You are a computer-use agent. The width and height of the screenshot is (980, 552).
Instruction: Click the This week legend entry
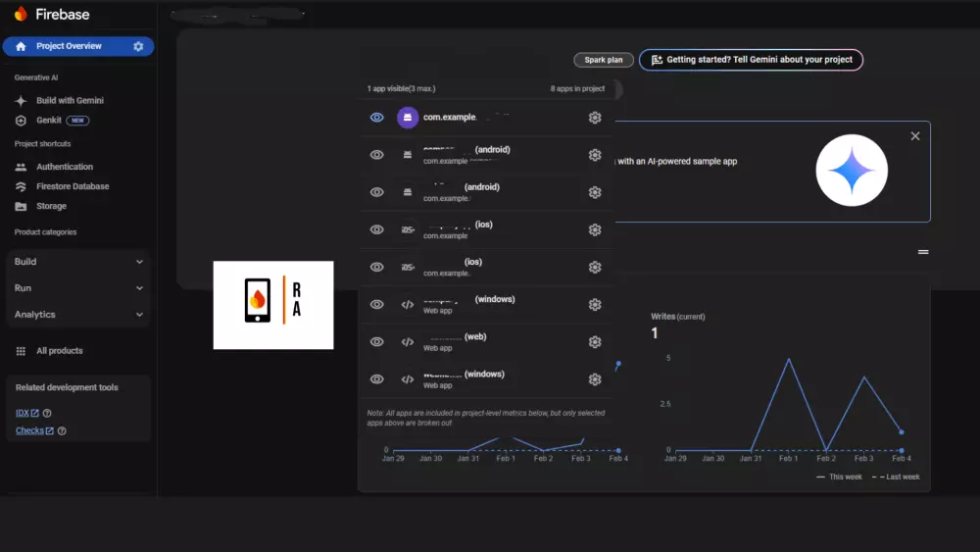click(840, 477)
